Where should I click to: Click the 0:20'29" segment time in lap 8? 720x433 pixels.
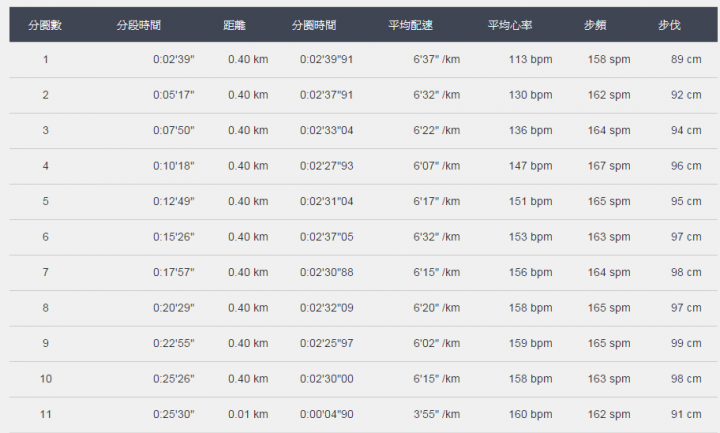point(174,308)
